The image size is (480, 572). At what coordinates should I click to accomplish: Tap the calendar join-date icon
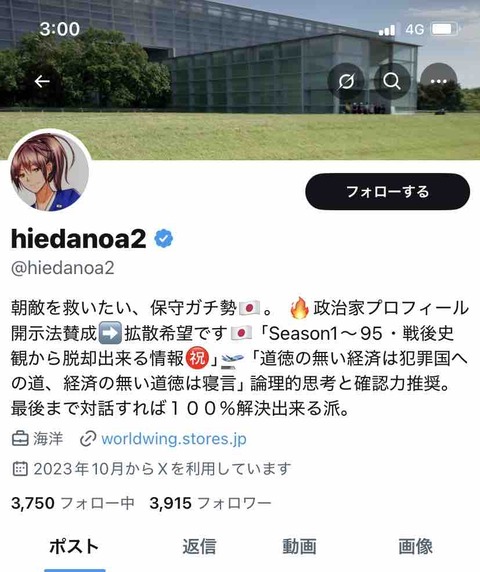[x=20, y=469]
